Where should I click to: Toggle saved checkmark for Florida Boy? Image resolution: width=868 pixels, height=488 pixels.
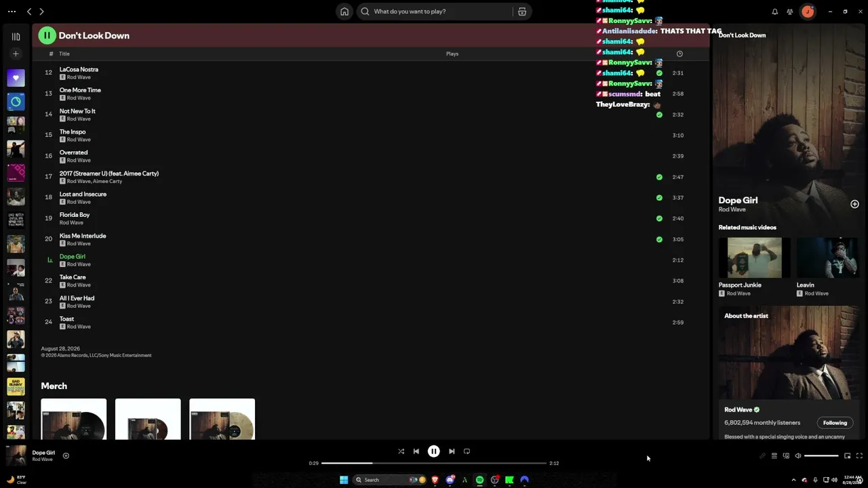pyautogui.click(x=659, y=218)
